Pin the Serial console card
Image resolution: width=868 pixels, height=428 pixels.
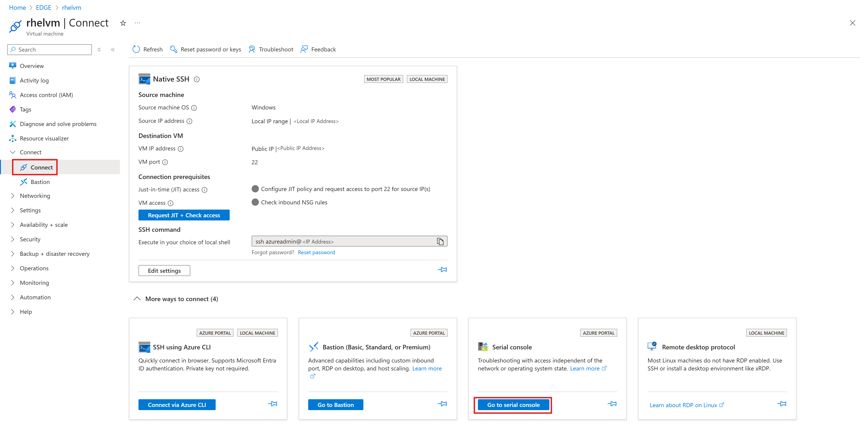pos(612,404)
